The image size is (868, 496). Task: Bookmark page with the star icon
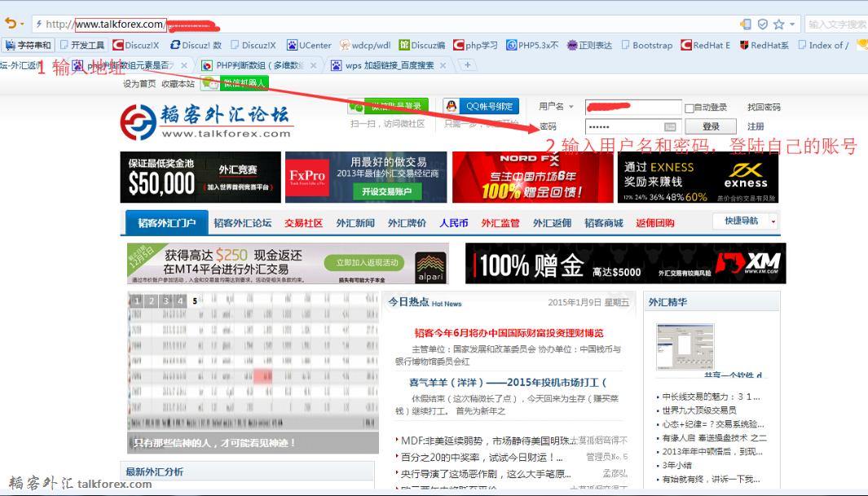pos(779,24)
